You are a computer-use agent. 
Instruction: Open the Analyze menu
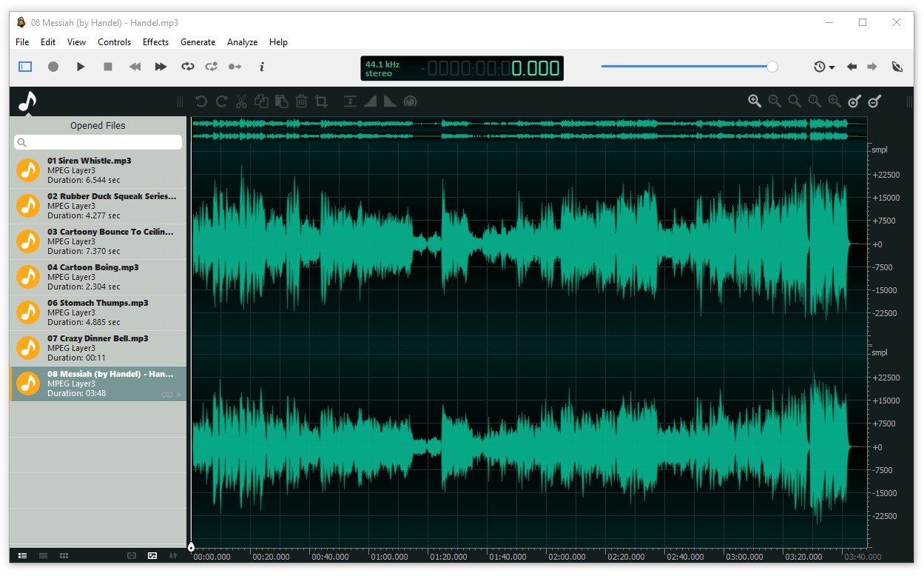[x=242, y=42]
